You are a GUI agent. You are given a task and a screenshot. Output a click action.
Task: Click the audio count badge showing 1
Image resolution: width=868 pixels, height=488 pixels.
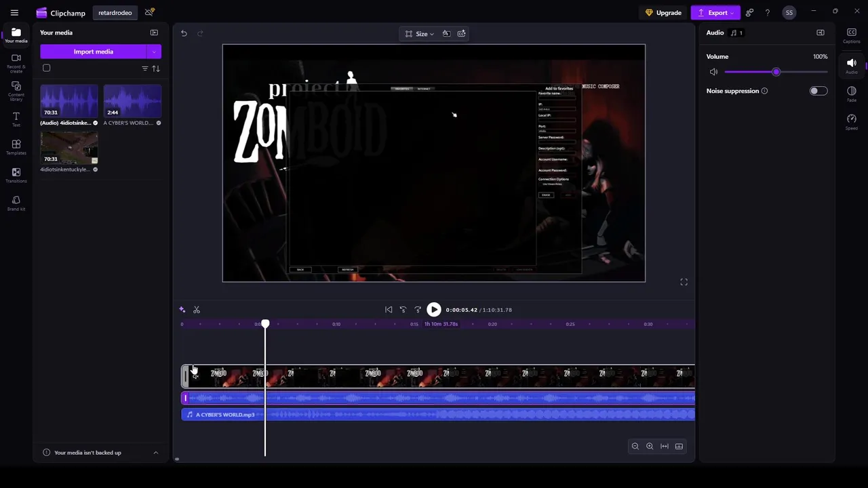point(737,33)
